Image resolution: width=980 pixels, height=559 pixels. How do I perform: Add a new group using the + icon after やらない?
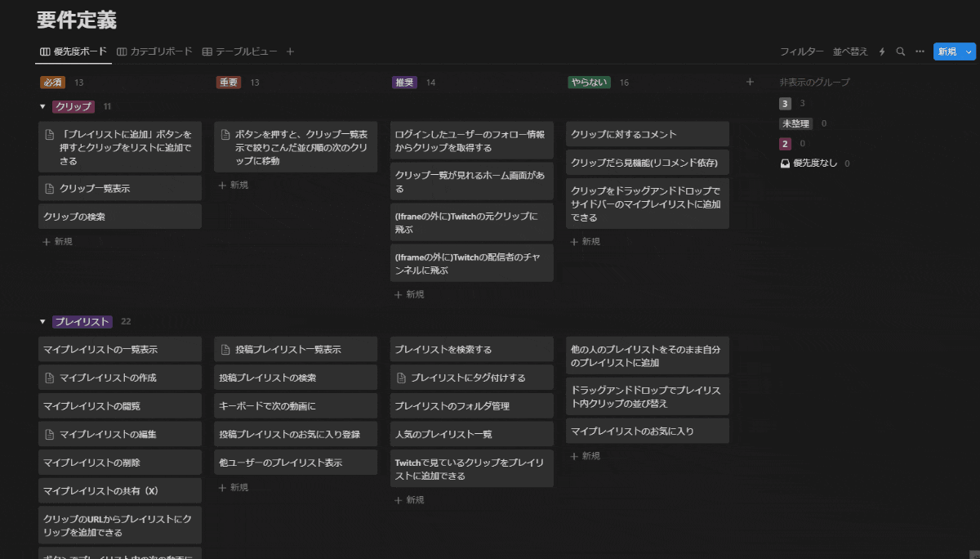click(749, 82)
